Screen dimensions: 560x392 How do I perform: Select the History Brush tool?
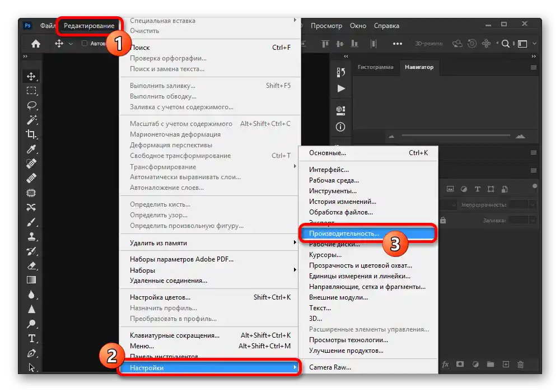[31, 251]
